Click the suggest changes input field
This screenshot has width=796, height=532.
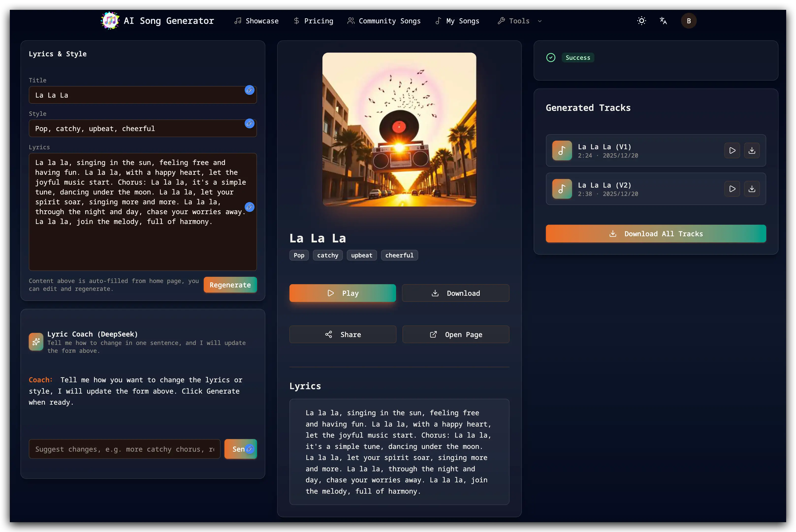(124, 449)
